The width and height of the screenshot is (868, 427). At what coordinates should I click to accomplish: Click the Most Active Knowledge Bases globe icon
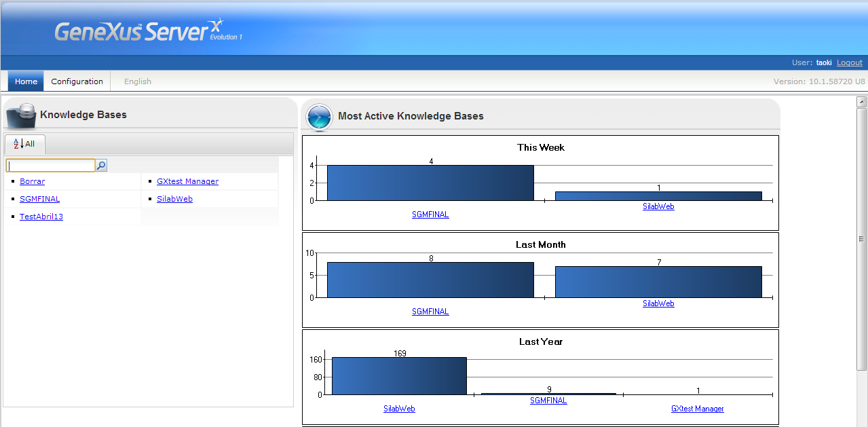pyautogui.click(x=320, y=117)
